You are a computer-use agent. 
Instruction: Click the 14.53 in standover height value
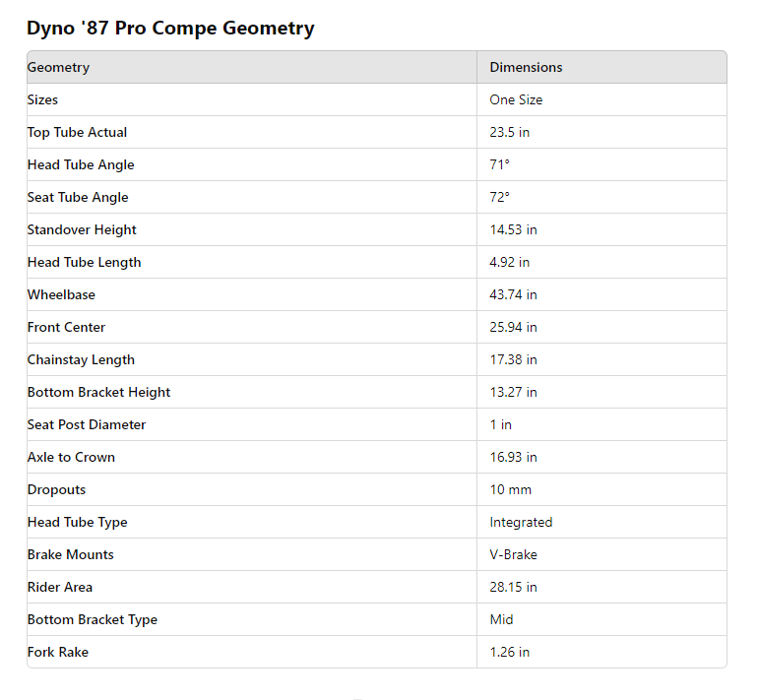click(x=513, y=230)
